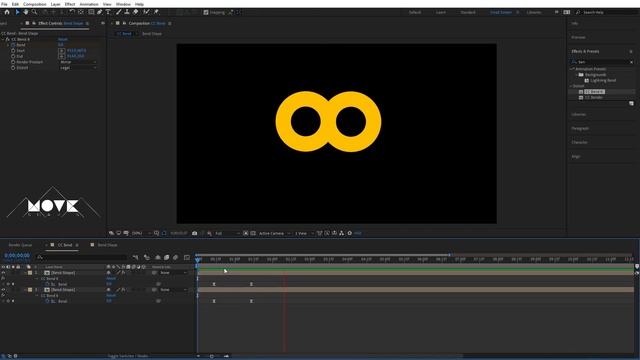Open the composition mini-flowchart in the timeline
The height and width of the screenshot is (360, 640).
tap(136, 257)
